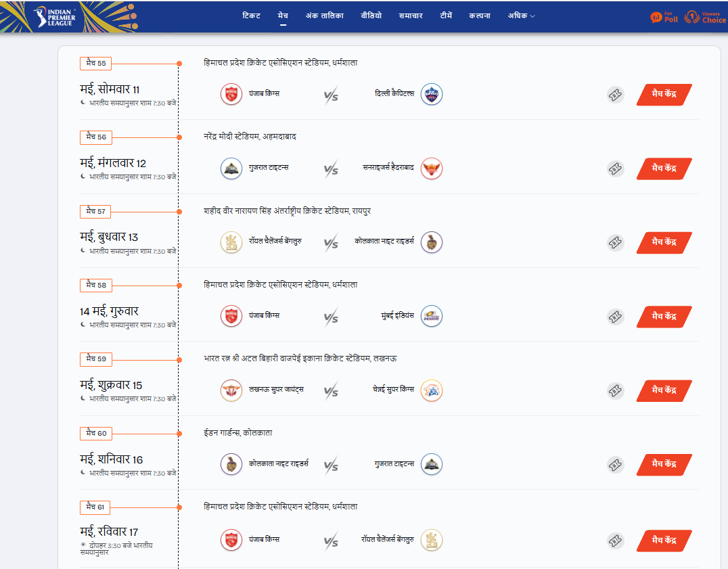Open the टीमें menu item

(x=446, y=16)
